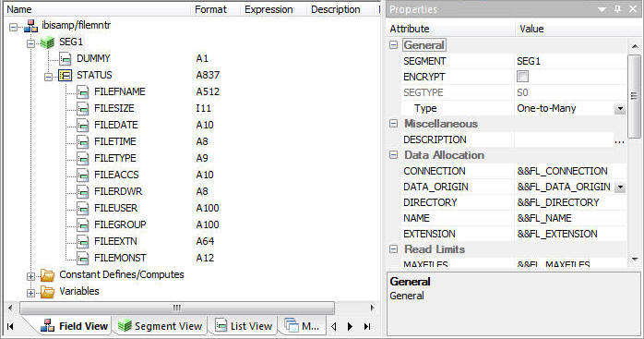Click the FILEEXTN field icon
644x339 pixels.
click(x=82, y=241)
